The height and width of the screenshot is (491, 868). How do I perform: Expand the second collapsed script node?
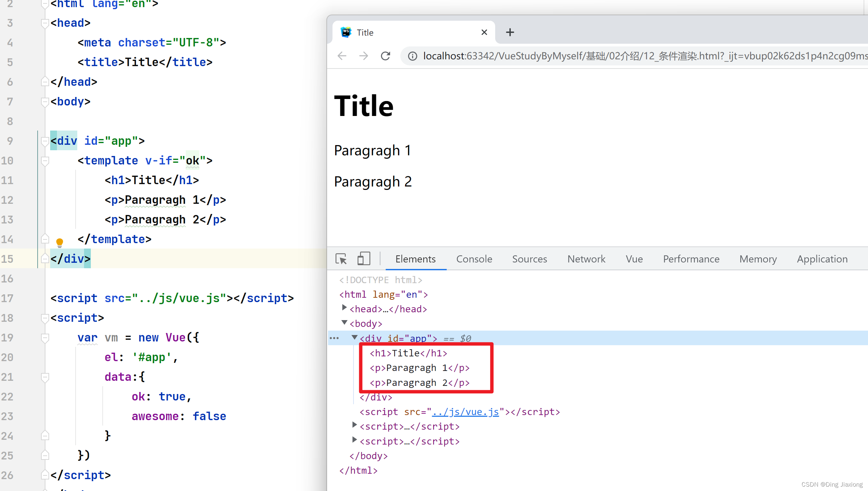coord(355,440)
